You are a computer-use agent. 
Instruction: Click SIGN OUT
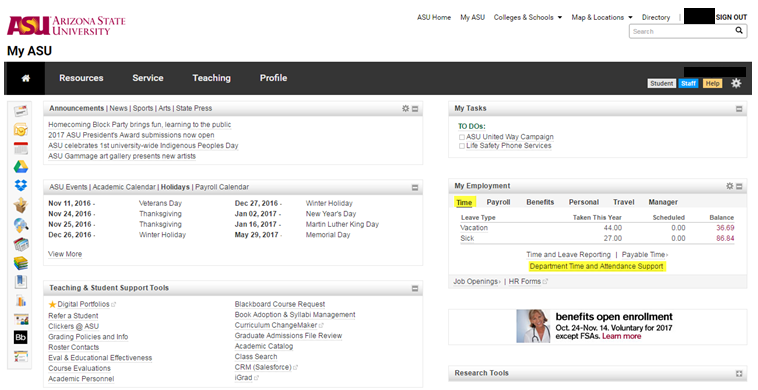point(731,17)
